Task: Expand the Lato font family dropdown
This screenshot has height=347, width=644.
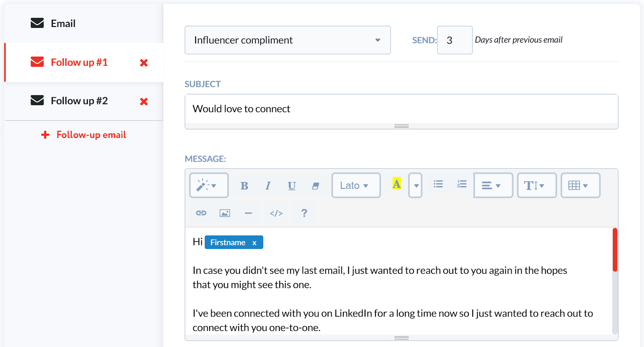Action: tap(356, 185)
